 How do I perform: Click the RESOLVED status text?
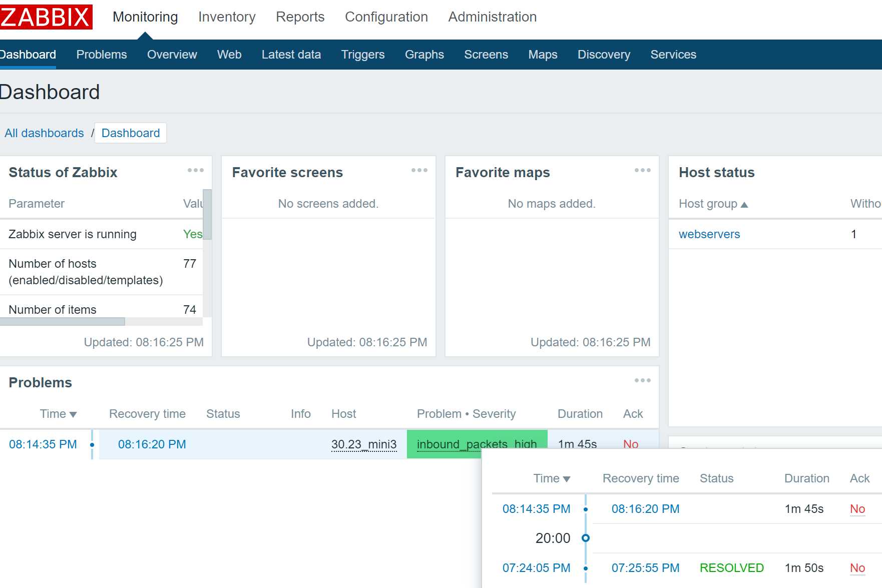(732, 568)
